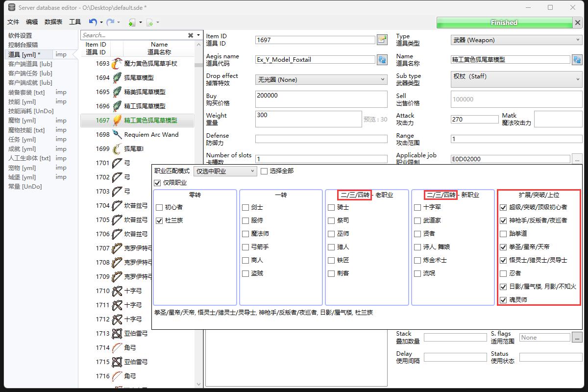Check the 忍者 job checkbox
Image resolution: width=588 pixels, height=392 pixels.
[503, 273]
